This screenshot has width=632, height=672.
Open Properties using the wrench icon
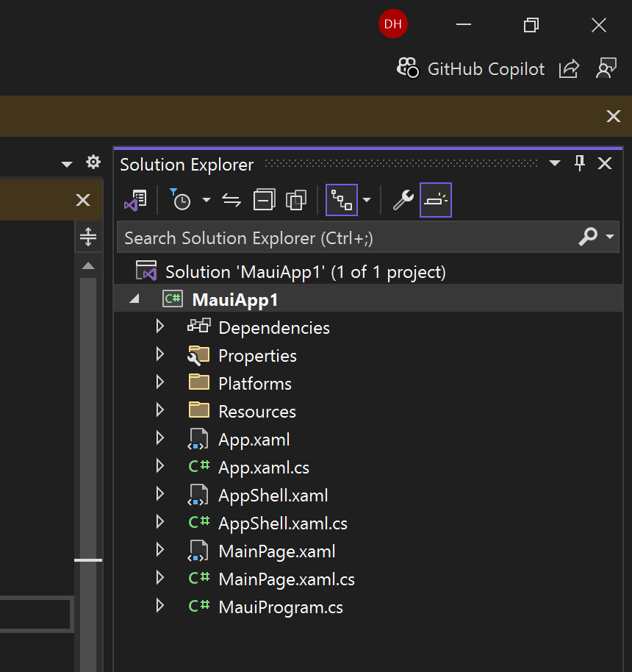click(403, 200)
